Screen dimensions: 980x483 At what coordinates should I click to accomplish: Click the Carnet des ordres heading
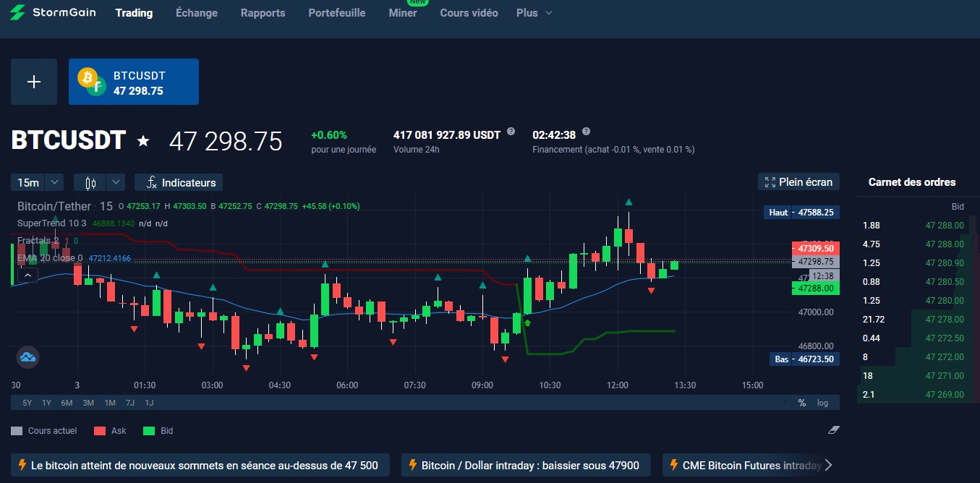(x=912, y=182)
